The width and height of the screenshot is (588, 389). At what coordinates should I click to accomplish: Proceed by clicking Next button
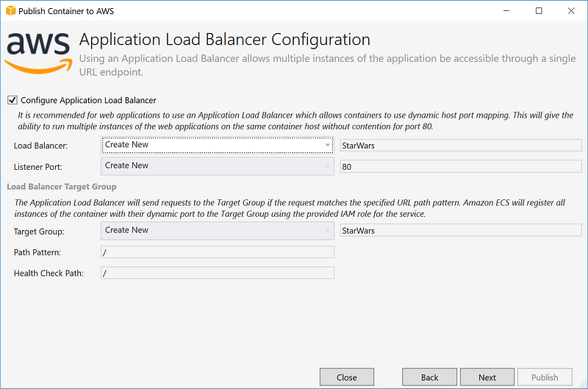(x=487, y=377)
